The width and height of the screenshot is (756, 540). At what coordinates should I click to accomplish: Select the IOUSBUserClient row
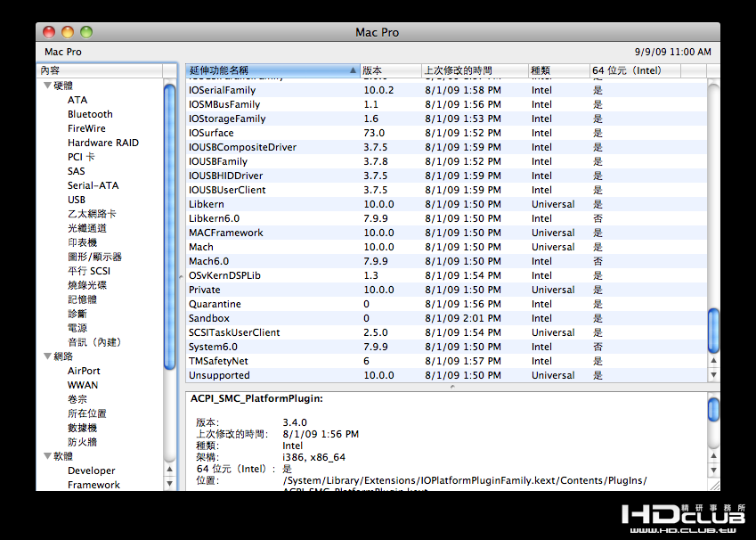(x=446, y=190)
